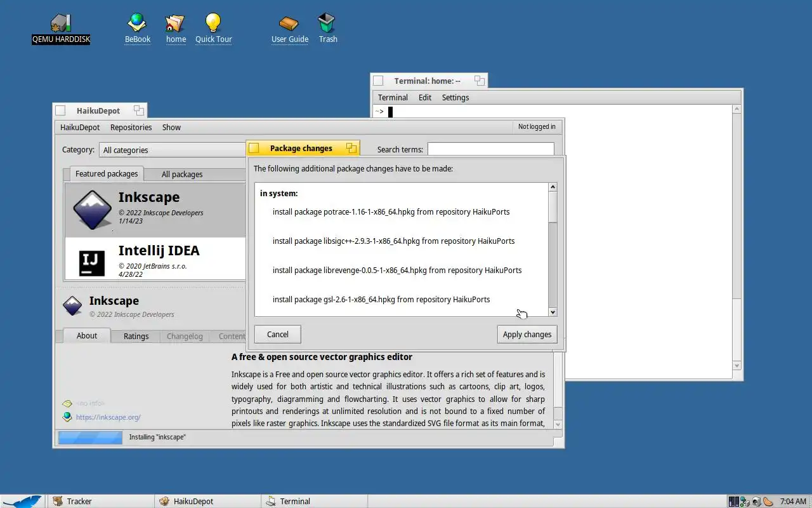Select the About tab
812x508 pixels.
coord(87,335)
